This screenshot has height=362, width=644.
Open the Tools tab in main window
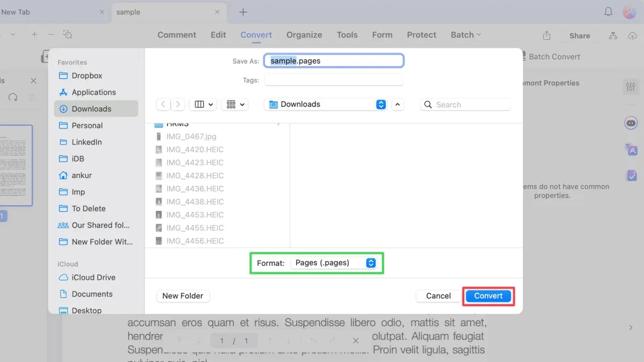tap(347, 35)
